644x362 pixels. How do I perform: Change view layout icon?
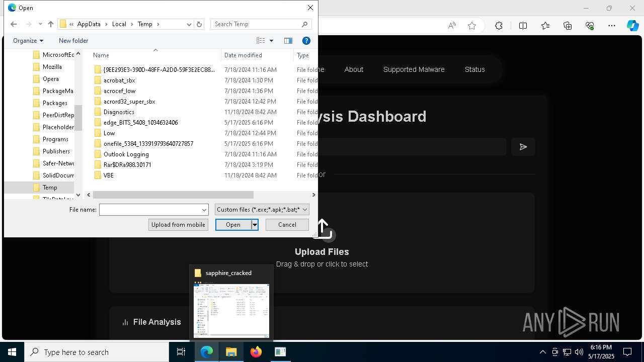pos(261,41)
